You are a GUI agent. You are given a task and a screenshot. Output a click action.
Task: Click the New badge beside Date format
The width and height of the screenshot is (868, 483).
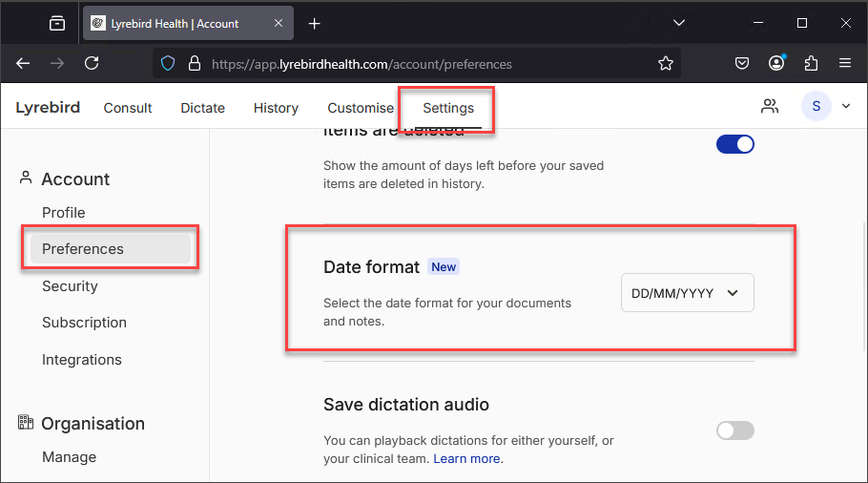tap(444, 267)
